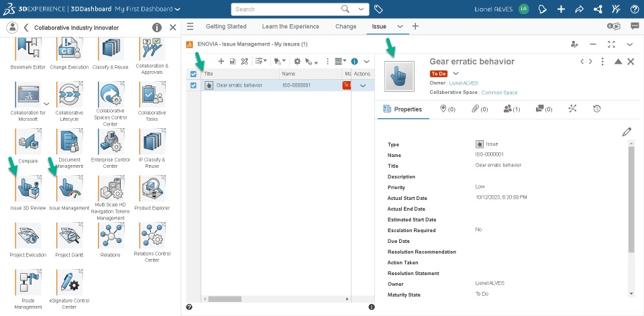This screenshot has height=316, width=644.
Task: Open IP Classify & Reuse app
Action: [x=152, y=142]
